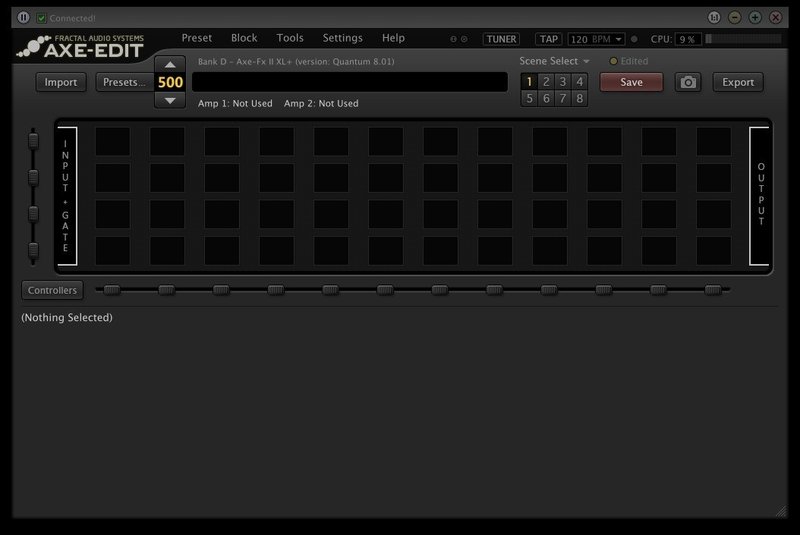The width and height of the screenshot is (800, 535).
Task: Click the last column's horizontal slider handle
Action: (x=713, y=290)
